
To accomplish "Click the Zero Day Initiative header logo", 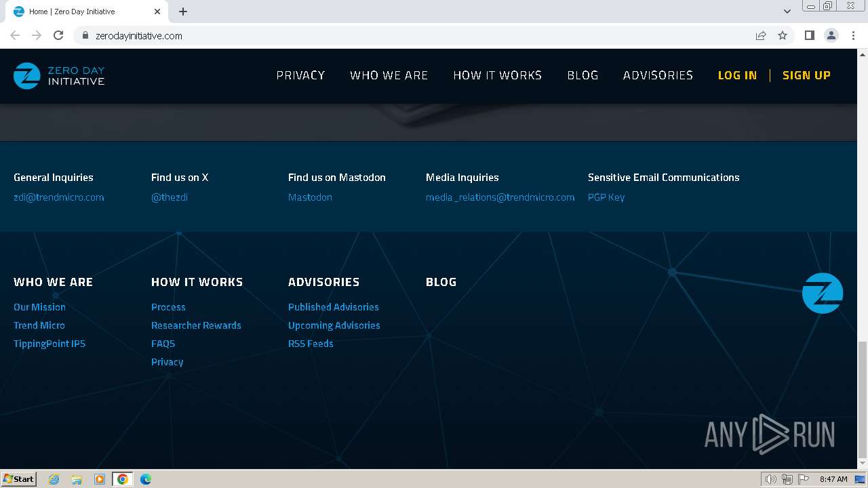I will click(x=59, y=76).
